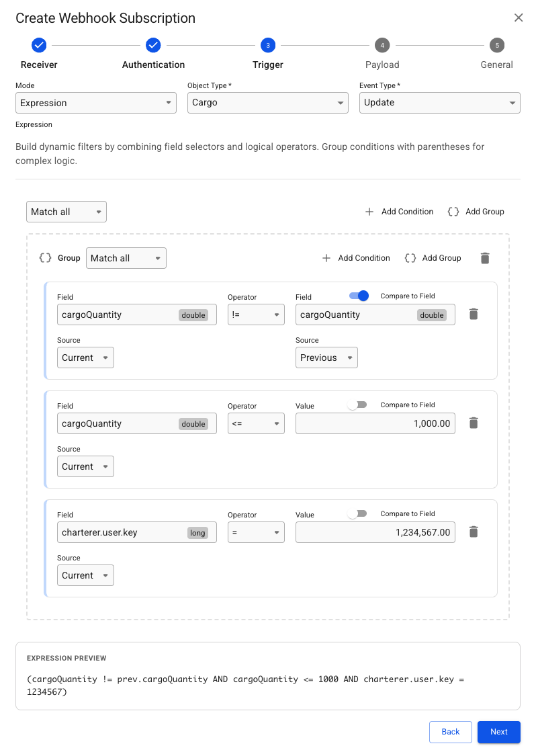Jump to the Payload step
This screenshot has width=536, height=756.
coord(382,46)
